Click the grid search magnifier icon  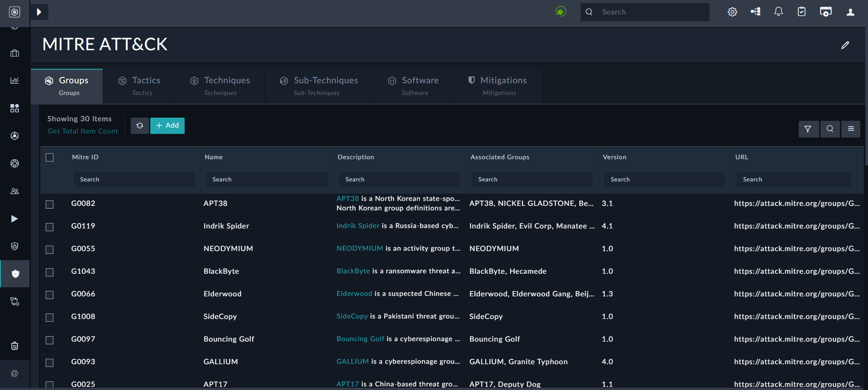830,129
